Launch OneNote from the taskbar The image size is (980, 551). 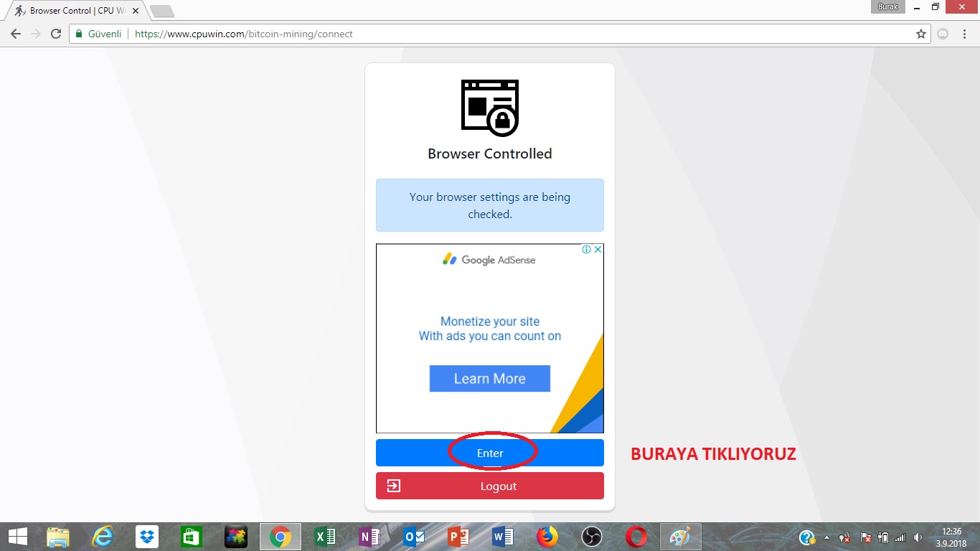369,537
